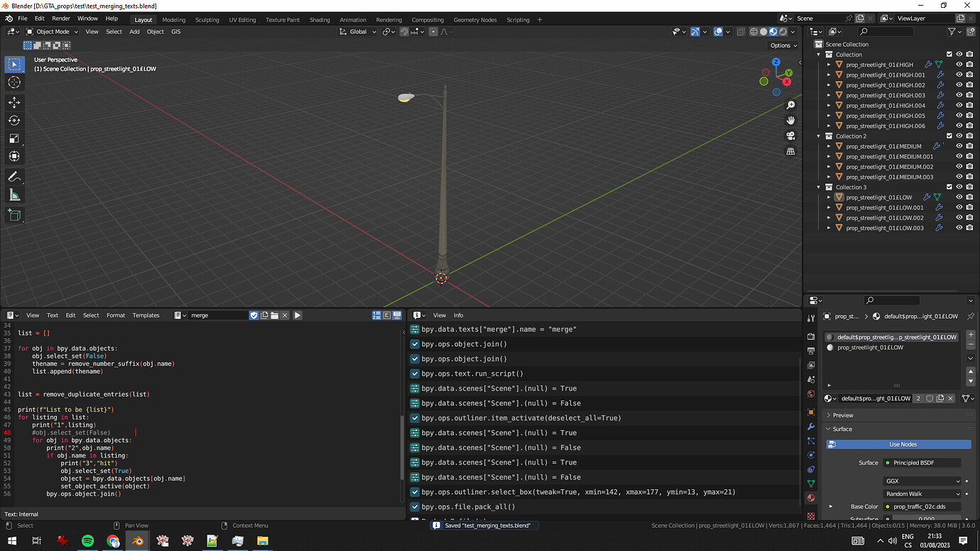980x551 pixels.
Task: Uncheck Collection 2 exclude checkbox
Action: (x=949, y=136)
